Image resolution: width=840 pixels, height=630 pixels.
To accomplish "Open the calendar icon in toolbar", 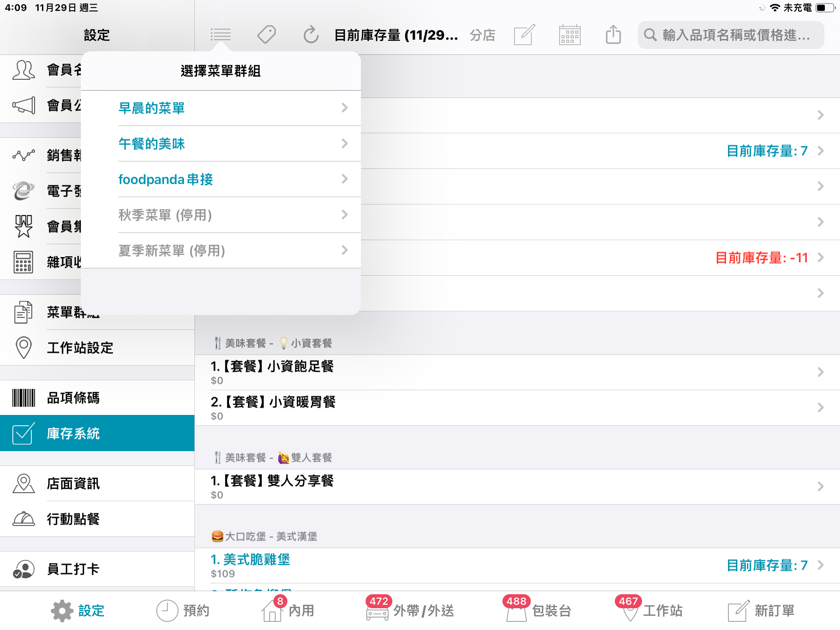I will [x=570, y=35].
